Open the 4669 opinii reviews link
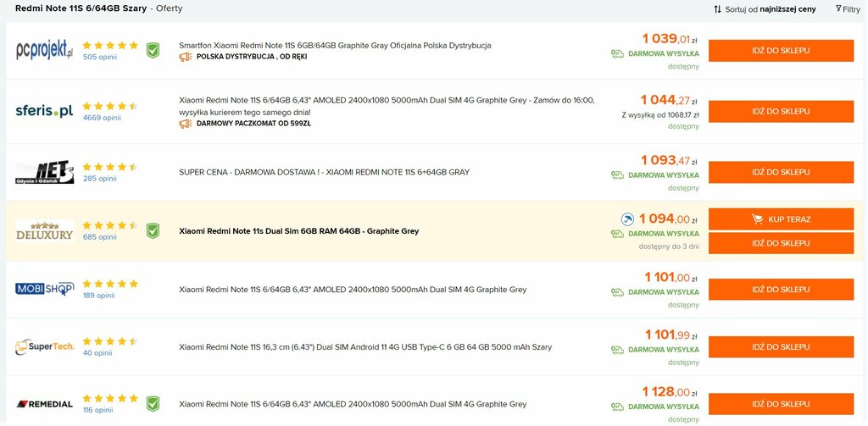Screen dimensions: 868x426 point(102,117)
